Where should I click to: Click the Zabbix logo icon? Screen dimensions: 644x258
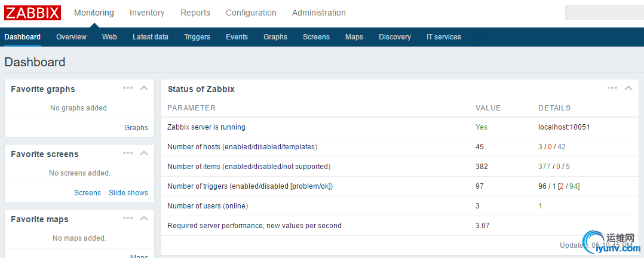pos(32,13)
